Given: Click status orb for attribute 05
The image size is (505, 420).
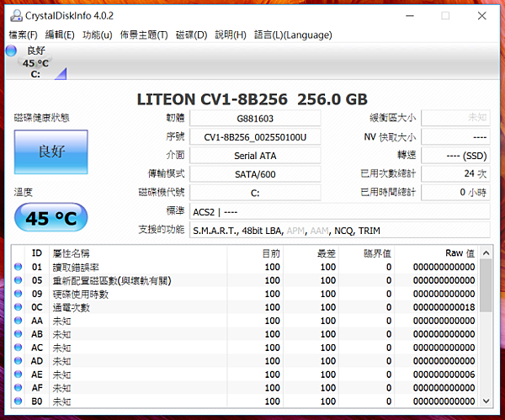Looking at the screenshot, I should (x=18, y=280).
